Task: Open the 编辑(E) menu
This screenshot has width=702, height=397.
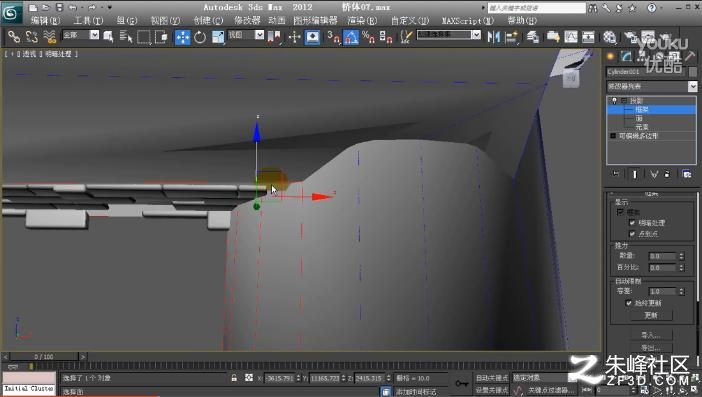Action: (x=45, y=20)
